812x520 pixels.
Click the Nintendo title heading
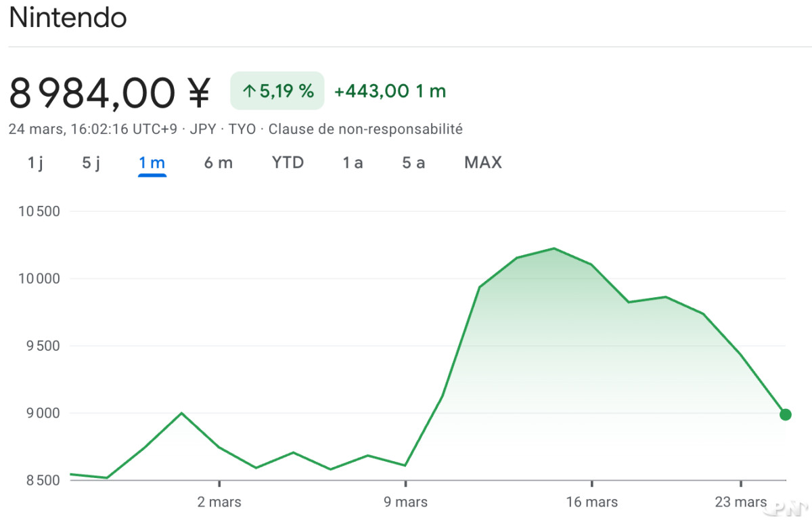68,18
